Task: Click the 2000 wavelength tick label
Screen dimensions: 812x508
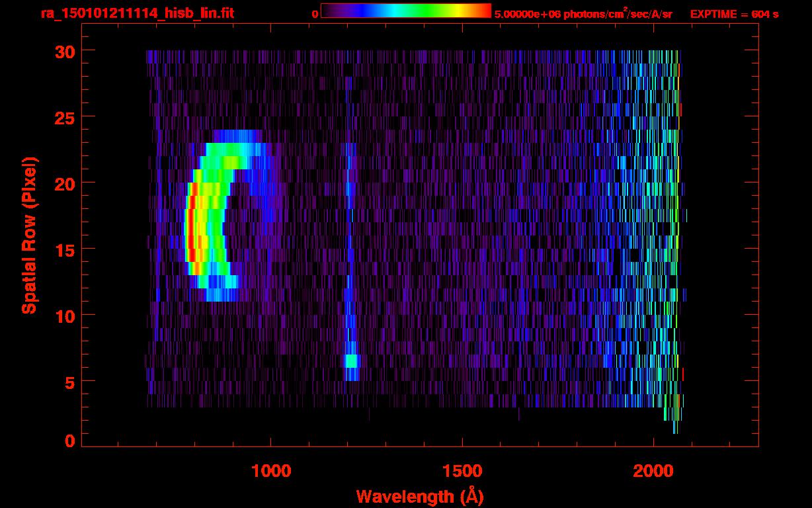Action: point(653,471)
